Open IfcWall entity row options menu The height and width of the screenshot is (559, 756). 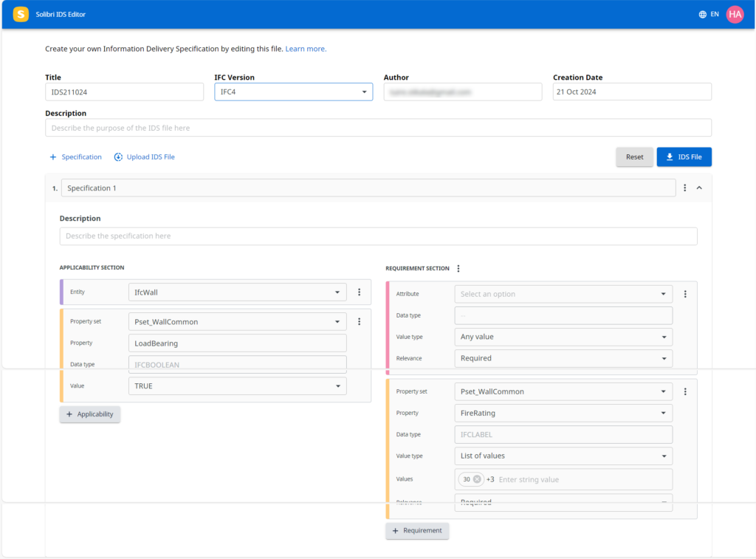(x=360, y=292)
